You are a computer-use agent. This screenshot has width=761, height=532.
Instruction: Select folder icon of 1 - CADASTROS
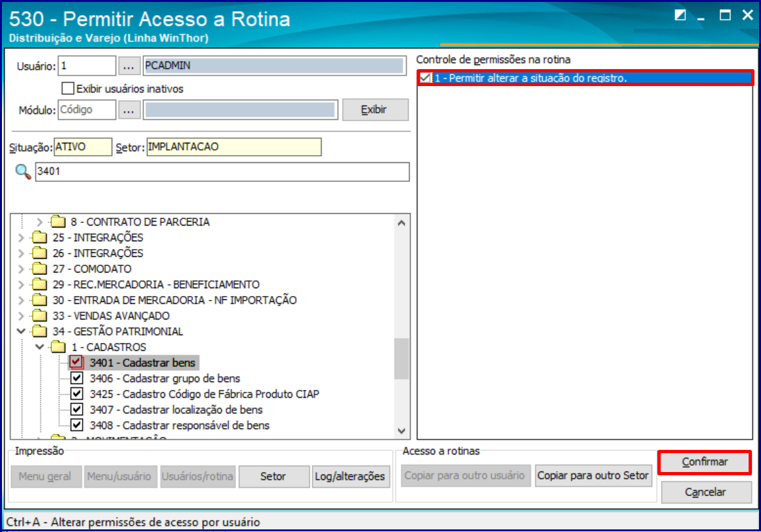click(x=58, y=347)
